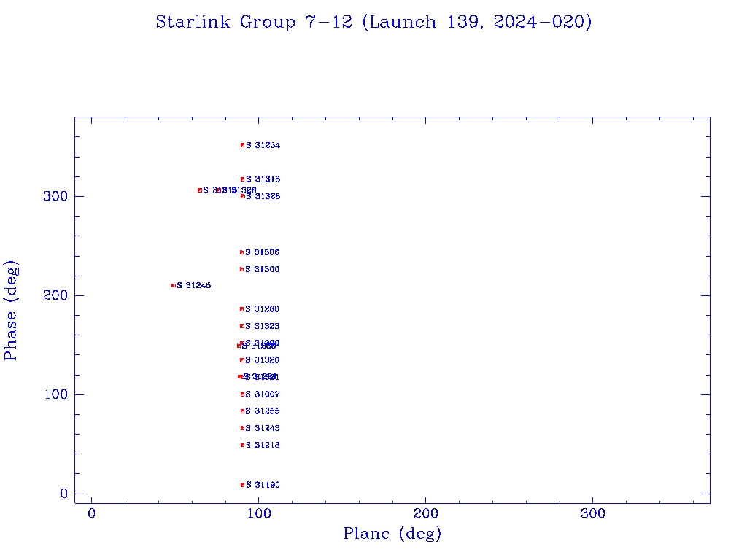Click the S 31320 satellite label
The width and height of the screenshot is (747, 560).
click(263, 360)
